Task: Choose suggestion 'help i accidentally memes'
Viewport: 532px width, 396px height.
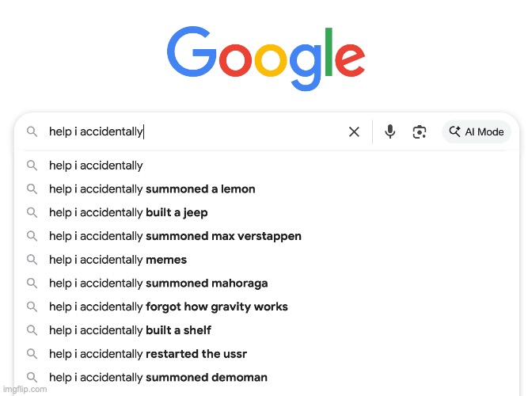Action: click(x=267, y=260)
